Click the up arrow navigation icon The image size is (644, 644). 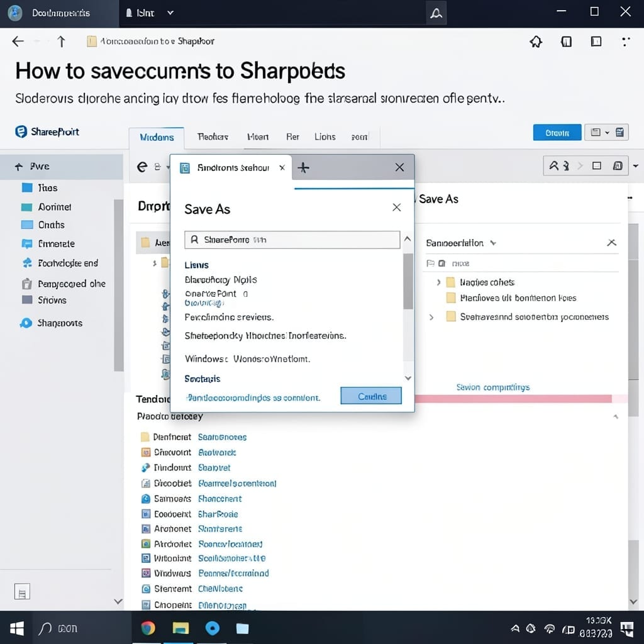click(x=61, y=41)
